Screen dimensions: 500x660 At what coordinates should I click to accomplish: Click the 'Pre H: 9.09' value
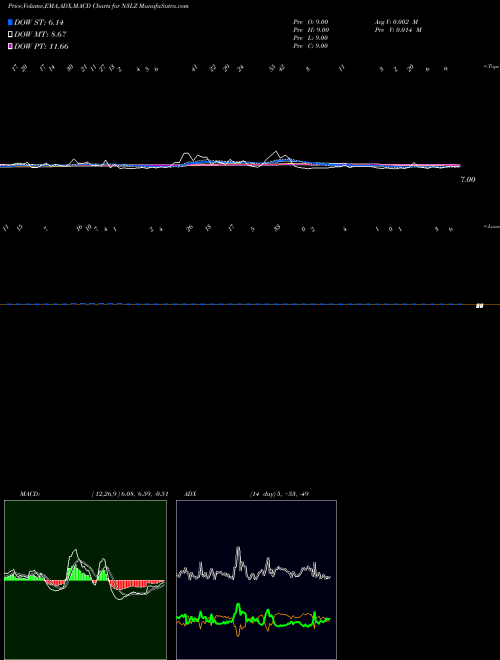[311, 30]
